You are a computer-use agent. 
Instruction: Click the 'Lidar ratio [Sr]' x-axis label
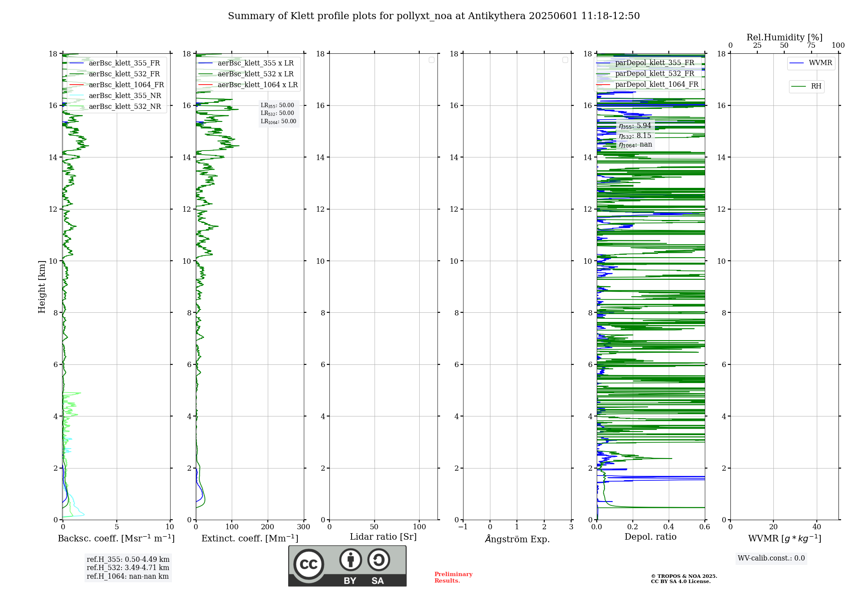coord(383,537)
